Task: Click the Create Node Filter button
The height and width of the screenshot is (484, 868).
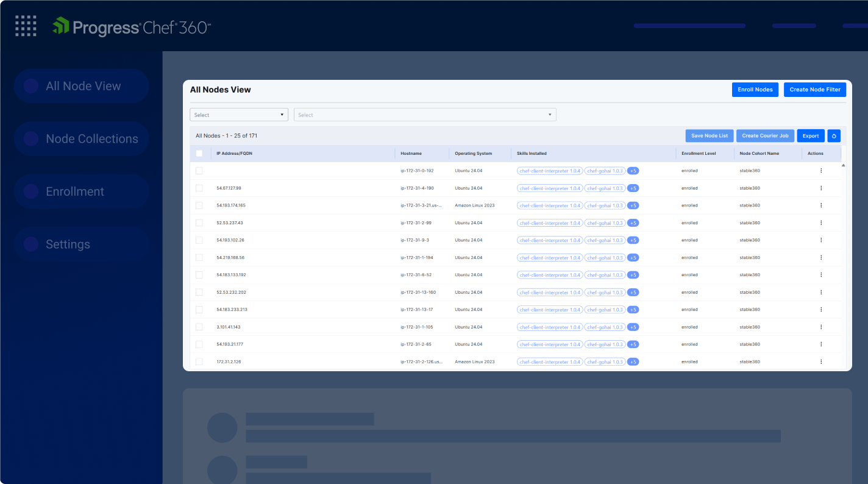Action: 815,89
